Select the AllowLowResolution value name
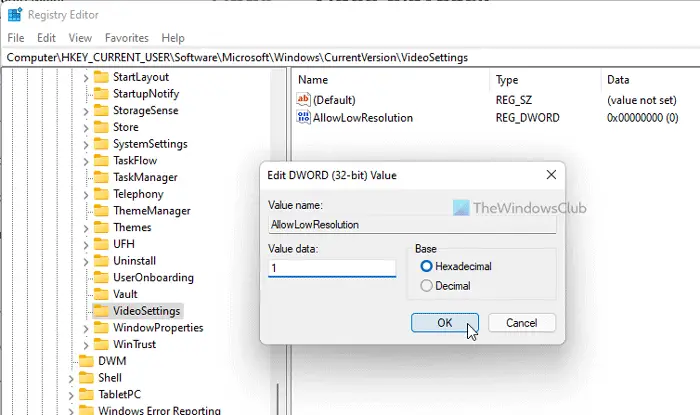Image resolution: width=700 pixels, height=415 pixels. coord(362,118)
